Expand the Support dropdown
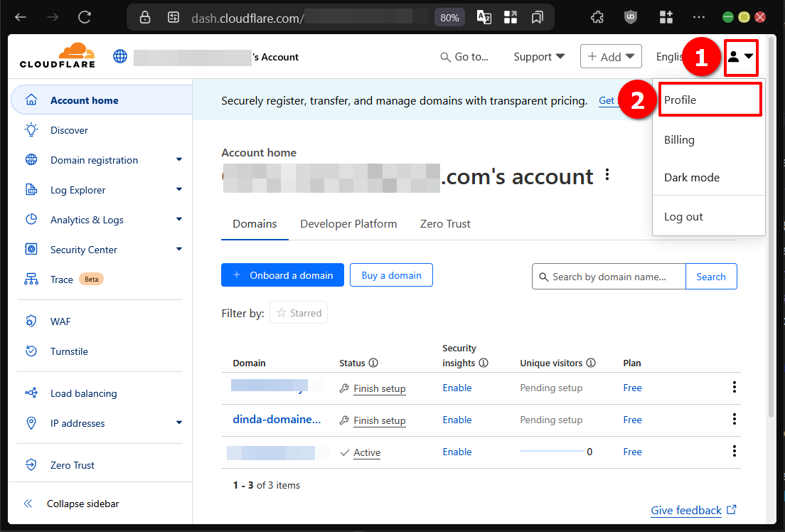This screenshot has height=532, width=785. click(x=539, y=57)
